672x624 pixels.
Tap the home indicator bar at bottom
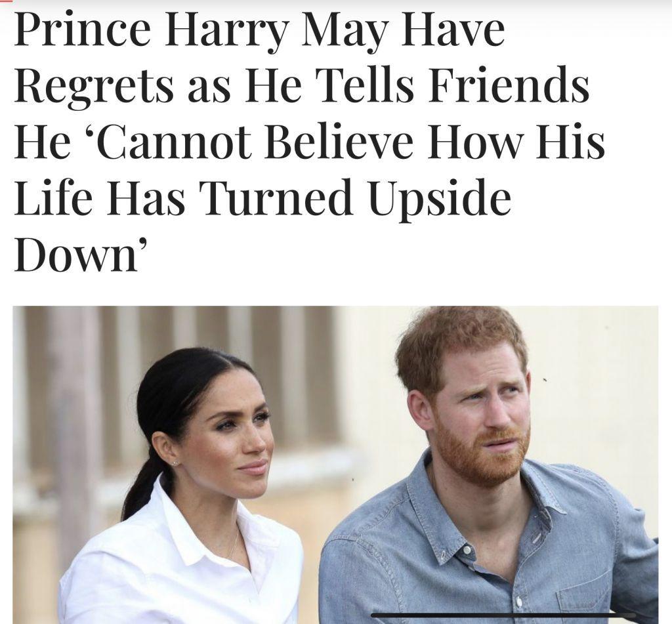click(x=503, y=615)
